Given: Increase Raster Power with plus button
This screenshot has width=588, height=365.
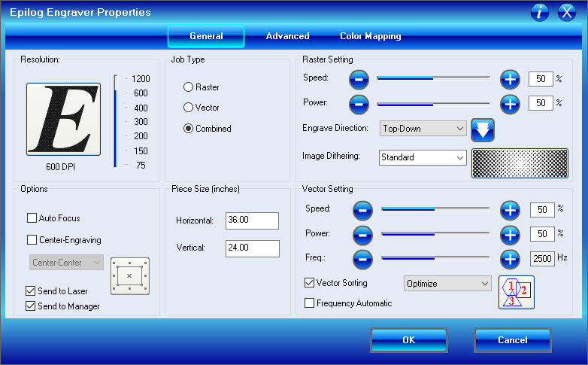Looking at the screenshot, I should point(510,104).
